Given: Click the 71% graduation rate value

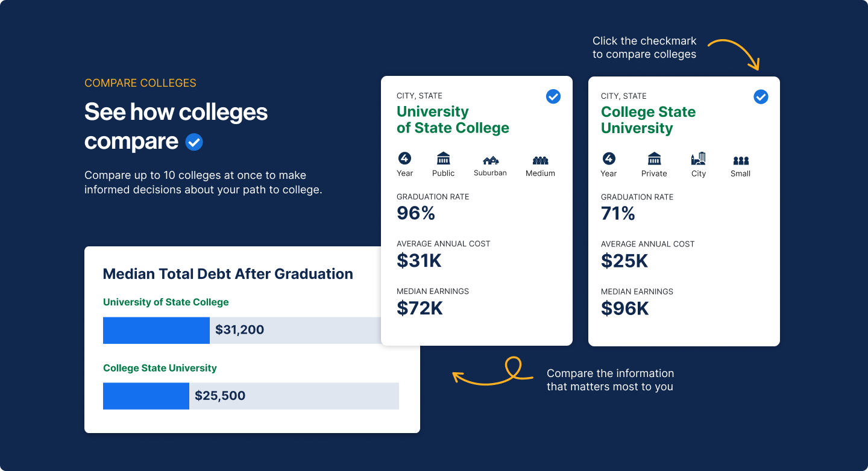Looking at the screenshot, I should (618, 213).
